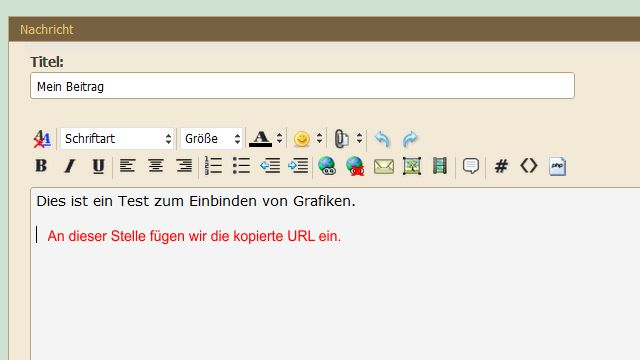
Task: Align text right
Action: (x=184, y=166)
